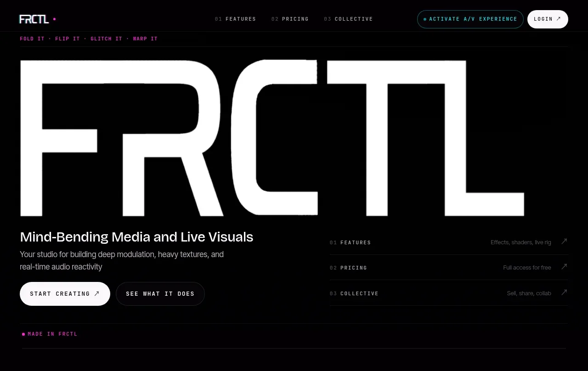The width and height of the screenshot is (588, 371).
Task: Open Features from the top navigation
Action: (235, 19)
